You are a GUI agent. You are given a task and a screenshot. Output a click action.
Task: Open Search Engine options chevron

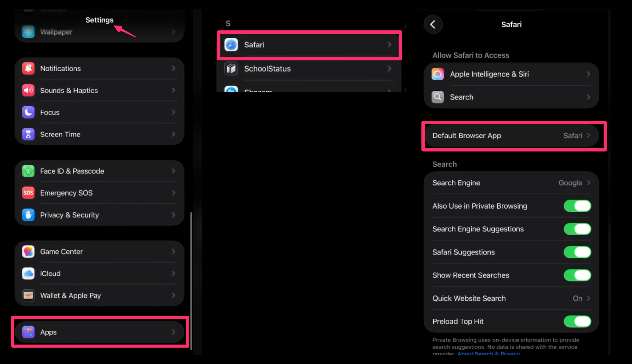pyautogui.click(x=589, y=183)
